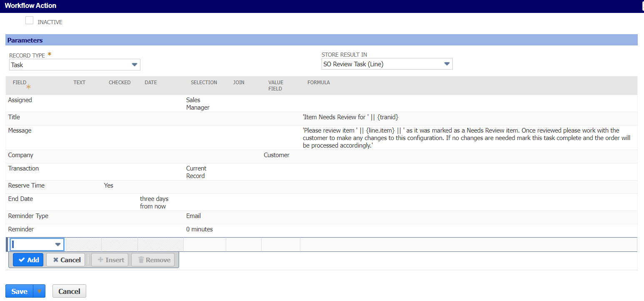Click the DATE column header

pos(151,83)
